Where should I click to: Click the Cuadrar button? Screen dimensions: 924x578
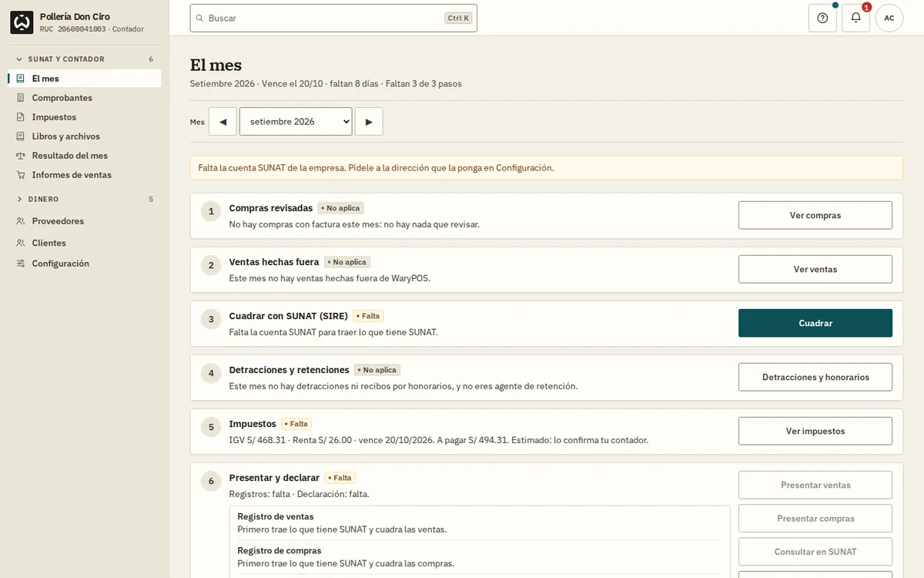[x=815, y=324]
